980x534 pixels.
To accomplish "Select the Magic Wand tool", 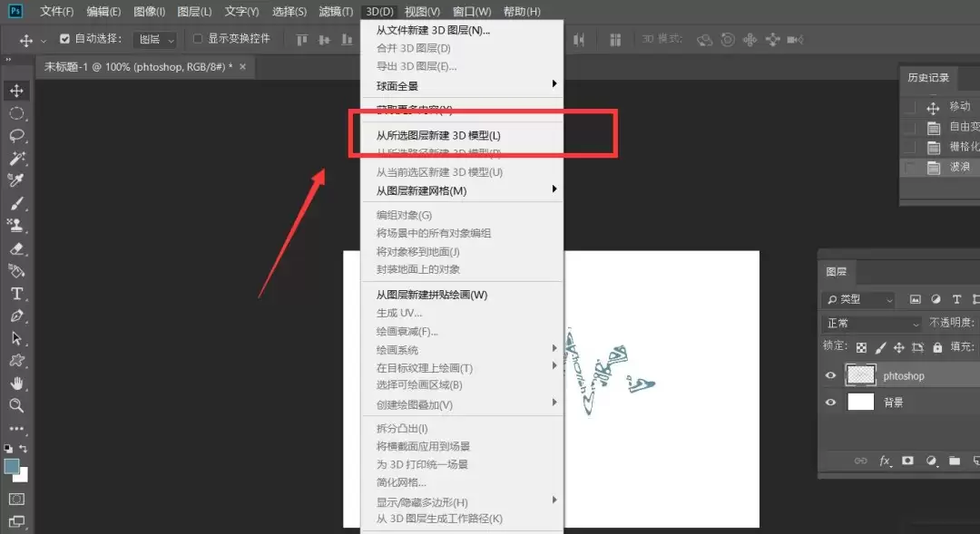I will pos(17,158).
